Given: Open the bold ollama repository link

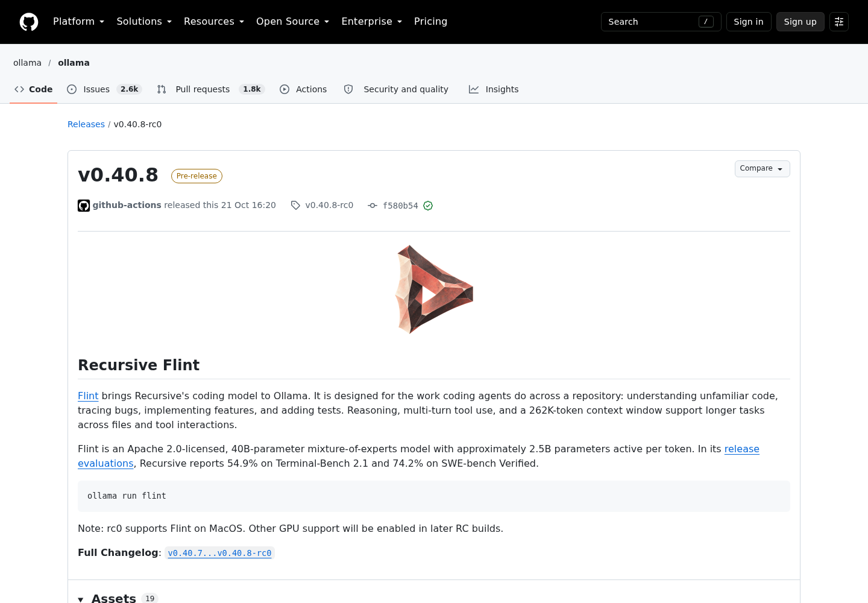Looking at the screenshot, I should click(x=74, y=63).
